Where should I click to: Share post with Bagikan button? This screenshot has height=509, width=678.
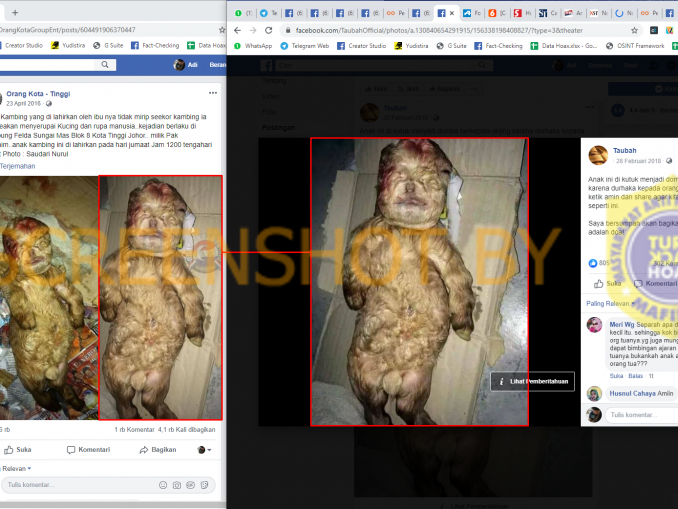[158, 450]
